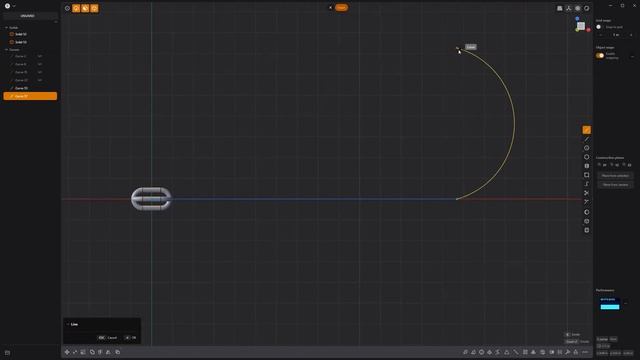Select the Line tool in sidebar
This screenshot has width=640, height=360.
[x=587, y=139]
